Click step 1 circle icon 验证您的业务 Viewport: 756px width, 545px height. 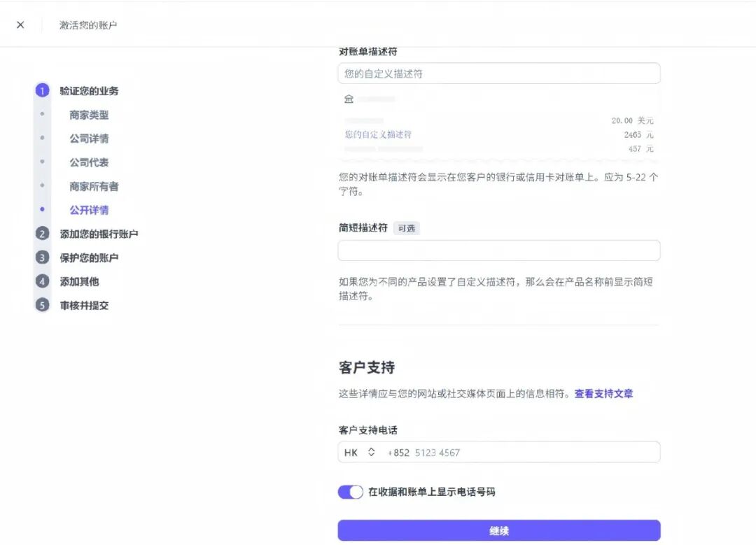pyautogui.click(x=43, y=90)
